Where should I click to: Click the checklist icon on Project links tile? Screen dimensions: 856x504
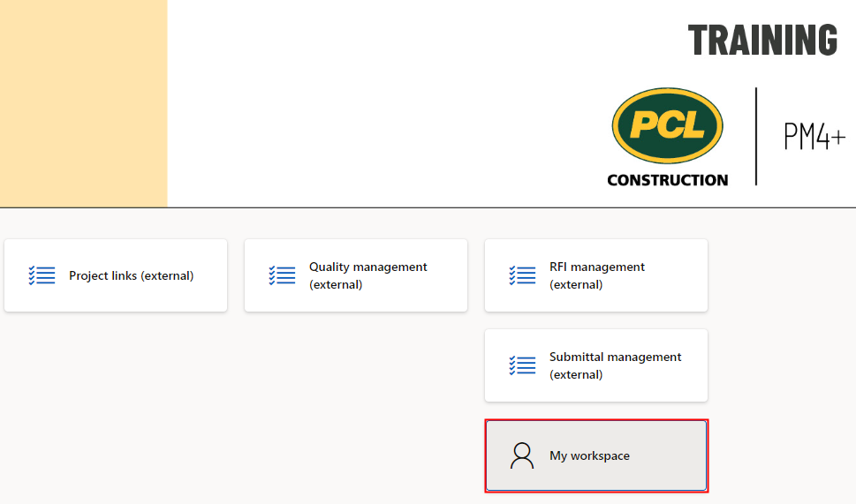[x=42, y=275]
